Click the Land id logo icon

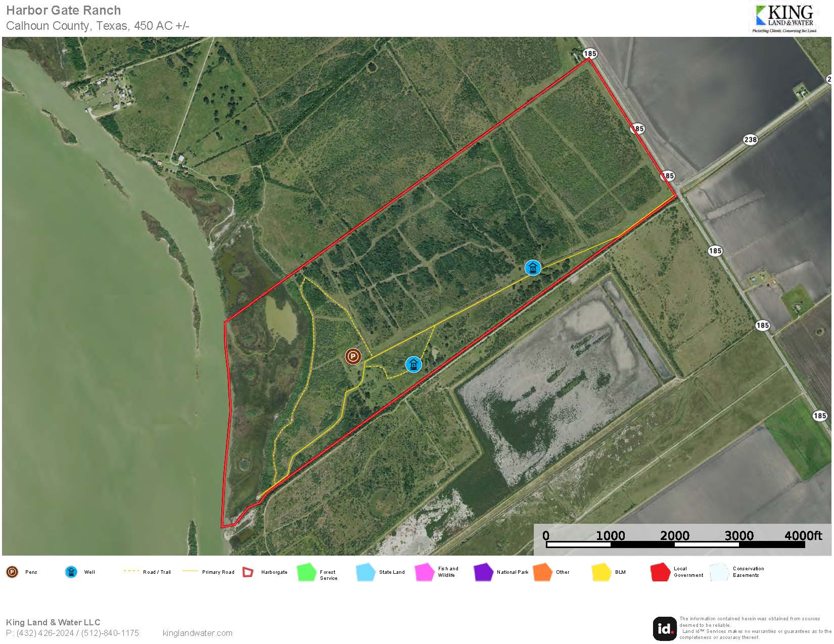click(x=665, y=628)
